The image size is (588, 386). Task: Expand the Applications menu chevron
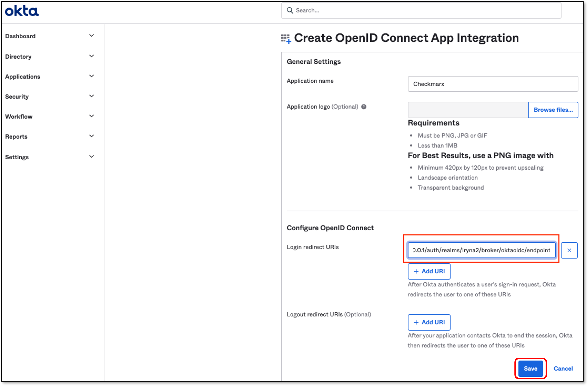coord(91,76)
